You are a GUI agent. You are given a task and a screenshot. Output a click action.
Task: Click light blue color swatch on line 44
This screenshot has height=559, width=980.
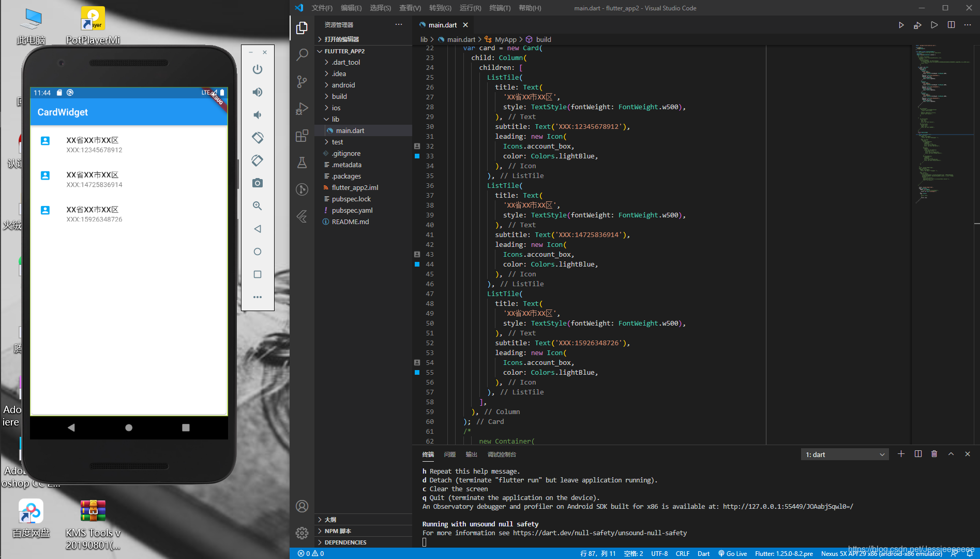pyautogui.click(x=417, y=264)
